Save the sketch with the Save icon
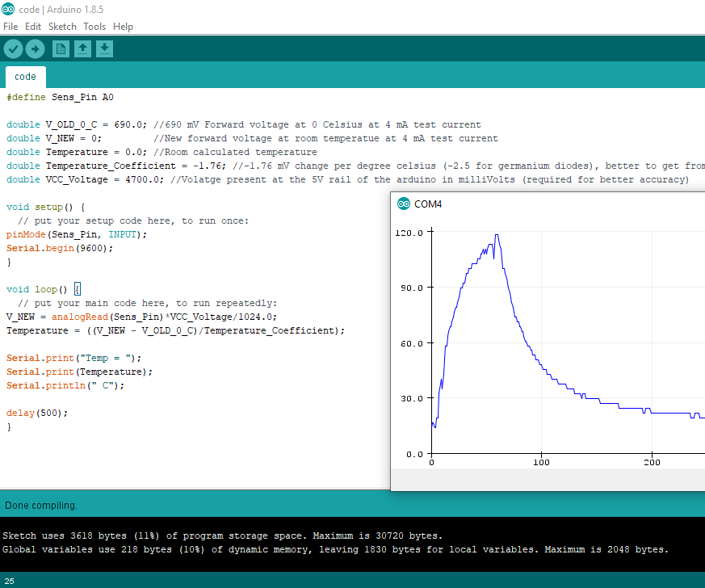Image resolution: width=705 pixels, height=588 pixels. pyautogui.click(x=104, y=49)
